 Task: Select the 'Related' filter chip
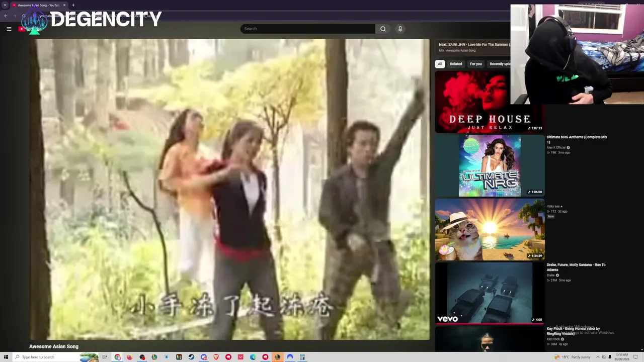[x=456, y=64]
